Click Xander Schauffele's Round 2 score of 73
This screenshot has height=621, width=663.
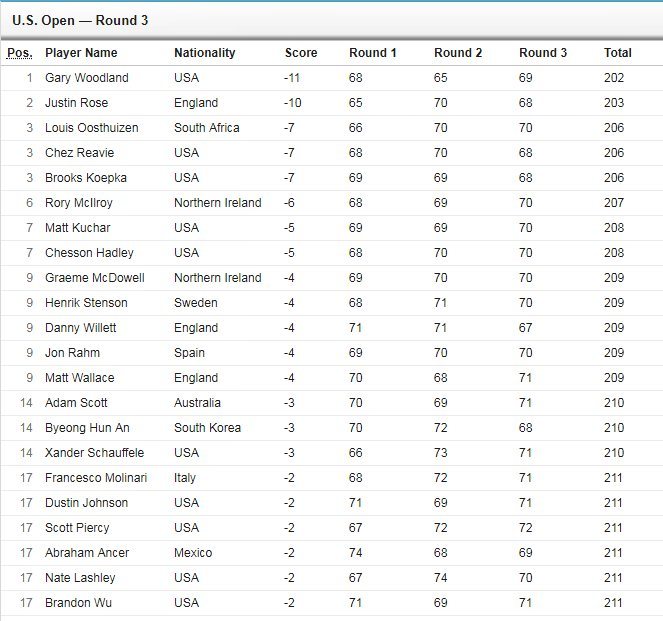point(441,453)
